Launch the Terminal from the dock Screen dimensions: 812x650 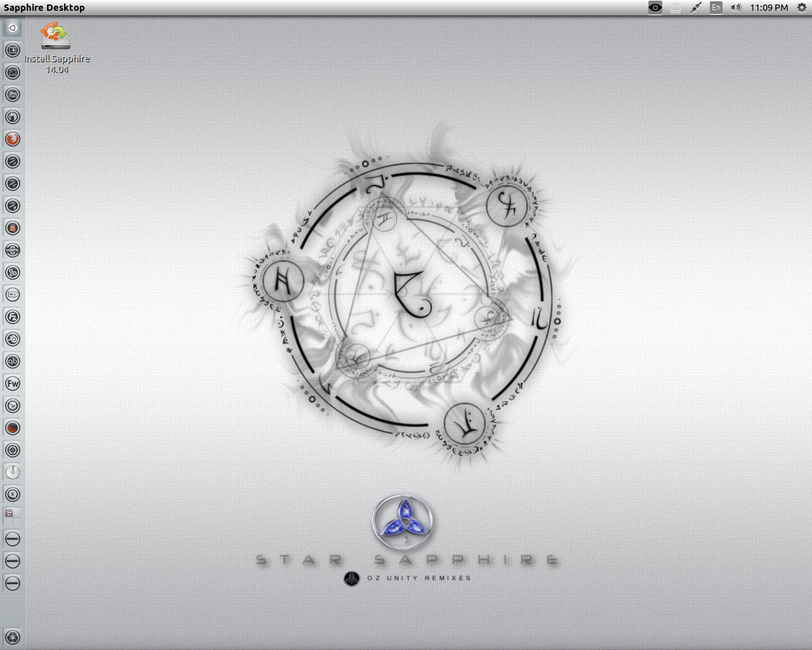13,72
